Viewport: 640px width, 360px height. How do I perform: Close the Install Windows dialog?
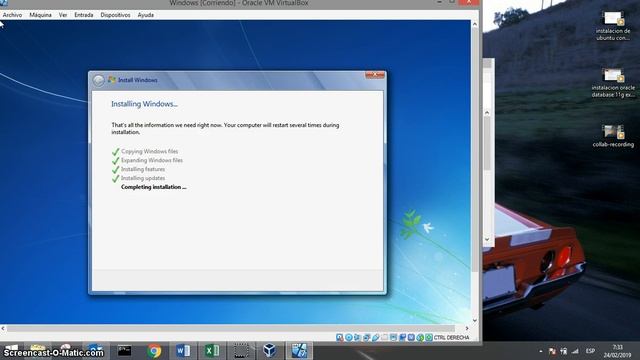(375, 75)
